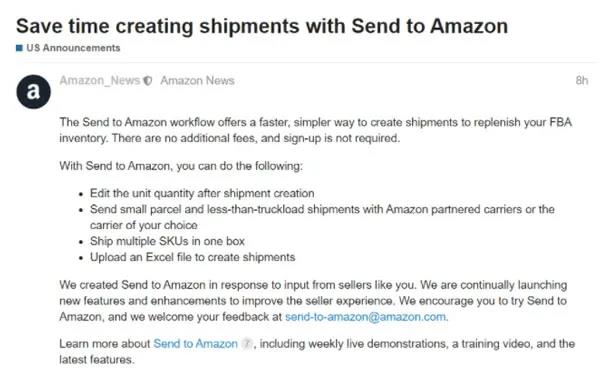The height and width of the screenshot is (381, 600).
Task: Click the link click-count badge after Send to Amazon
Action: pyautogui.click(x=247, y=344)
